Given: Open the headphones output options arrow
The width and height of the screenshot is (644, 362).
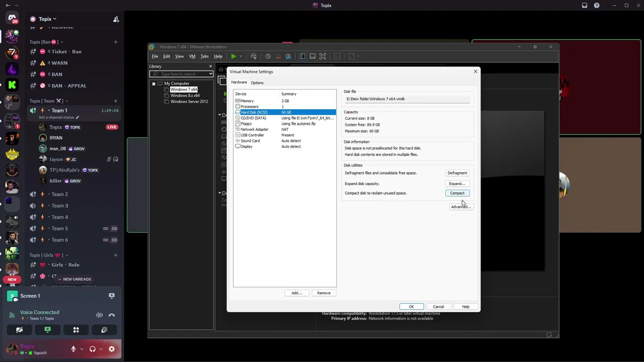Looking at the screenshot, I should pyautogui.click(x=101, y=349).
